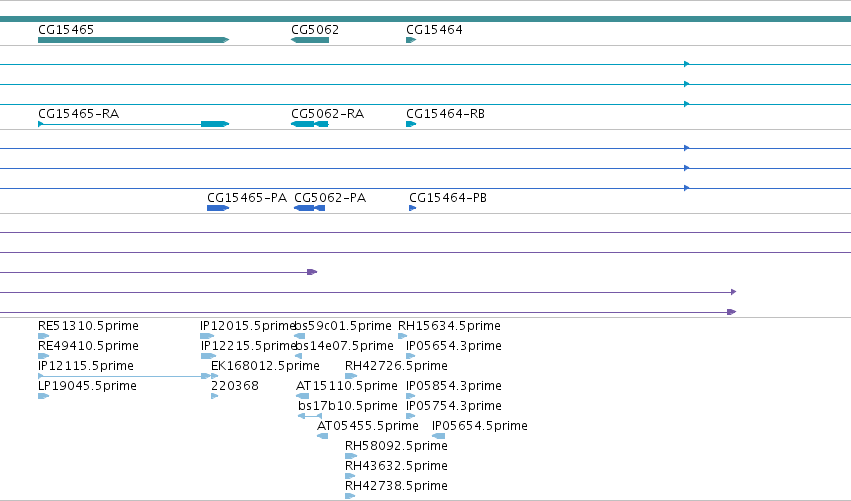The width and height of the screenshot is (851, 501).
Task: Click the CG5062 gene label
Action: coord(315,29)
